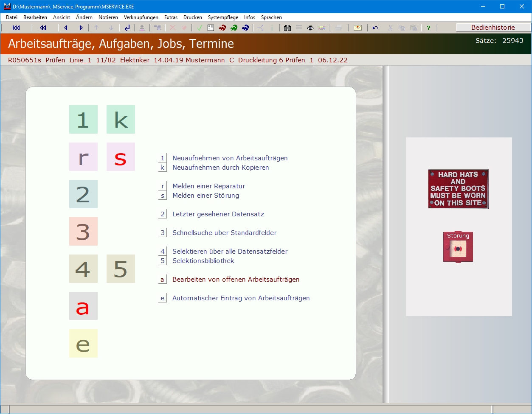Open the form/document sheet icon
This screenshot has width=532, height=414.
point(211,28)
